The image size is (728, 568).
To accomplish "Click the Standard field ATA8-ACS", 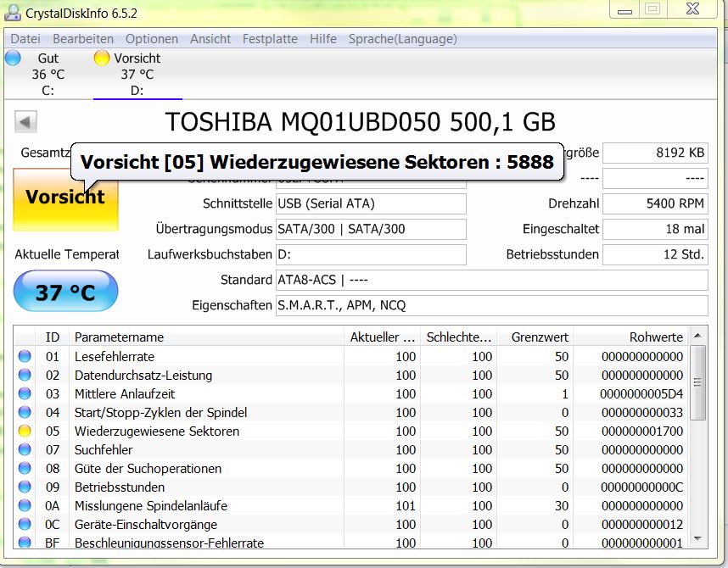I will (491, 281).
